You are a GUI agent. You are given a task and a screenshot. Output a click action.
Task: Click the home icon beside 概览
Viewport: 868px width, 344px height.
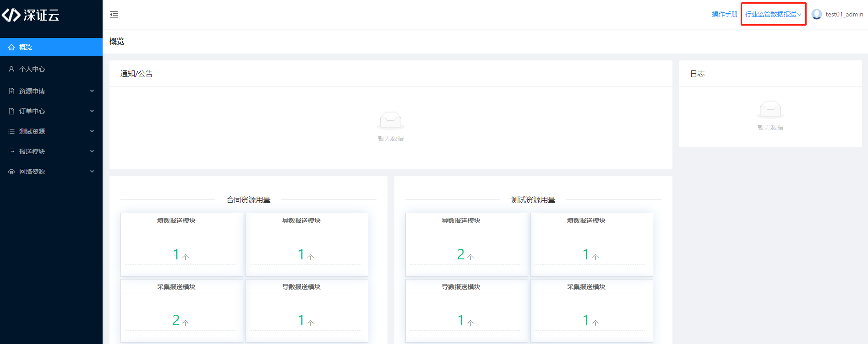tap(11, 47)
